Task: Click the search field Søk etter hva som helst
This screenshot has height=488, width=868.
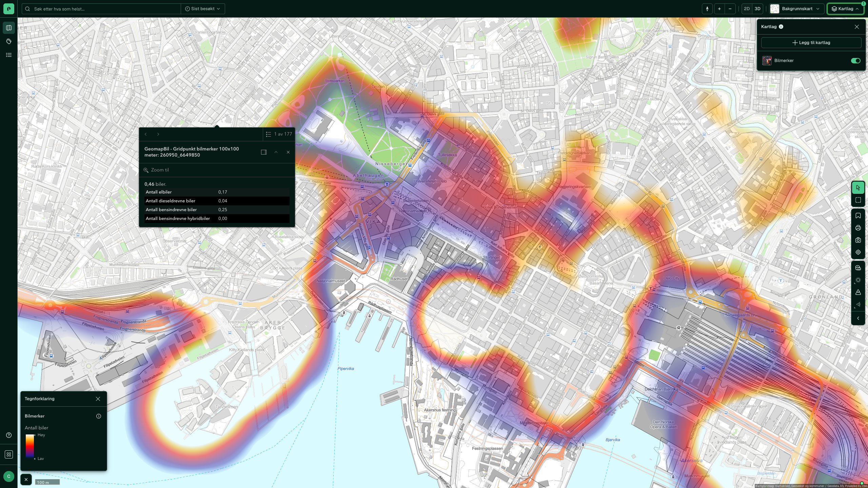Action: pos(102,9)
